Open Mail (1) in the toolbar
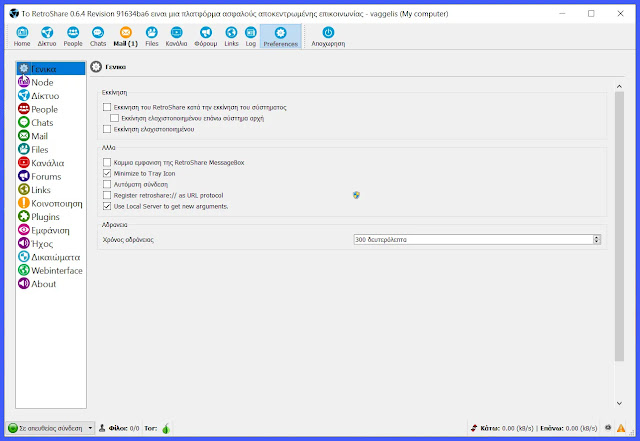 [126, 36]
